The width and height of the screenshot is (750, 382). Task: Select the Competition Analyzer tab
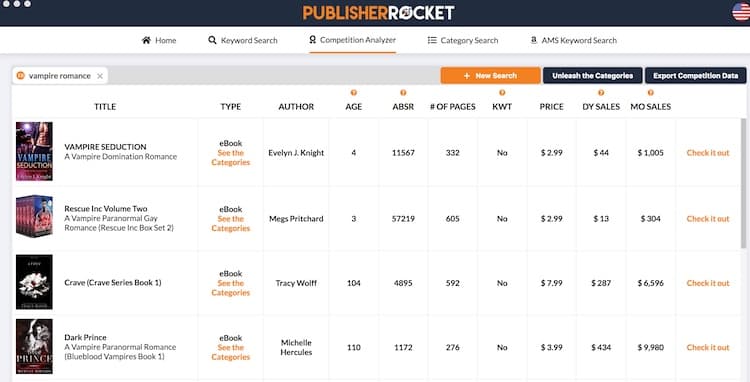[x=353, y=40]
